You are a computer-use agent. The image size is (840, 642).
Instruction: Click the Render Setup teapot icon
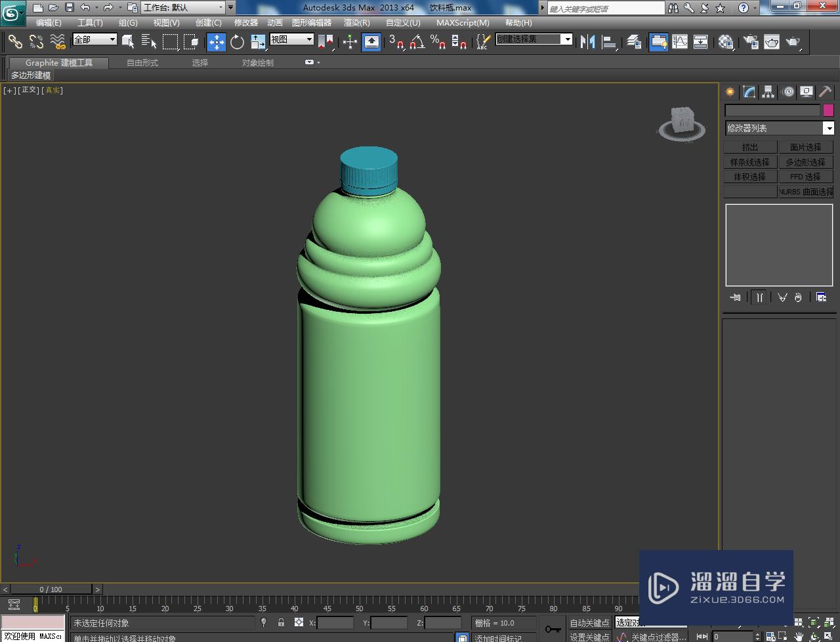click(x=750, y=42)
